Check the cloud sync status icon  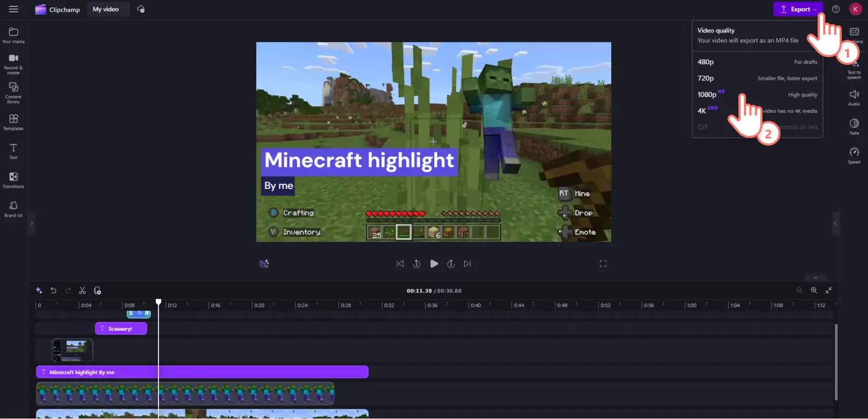141,9
